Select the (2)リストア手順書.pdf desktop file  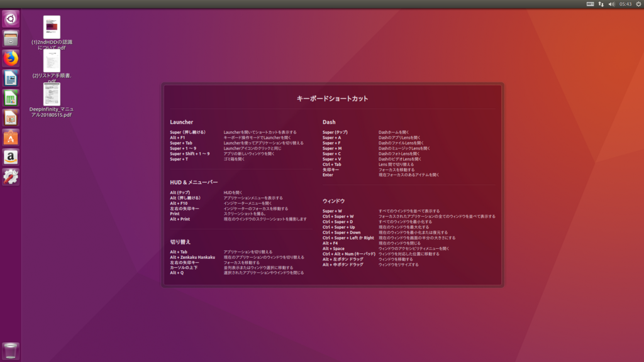point(52,67)
